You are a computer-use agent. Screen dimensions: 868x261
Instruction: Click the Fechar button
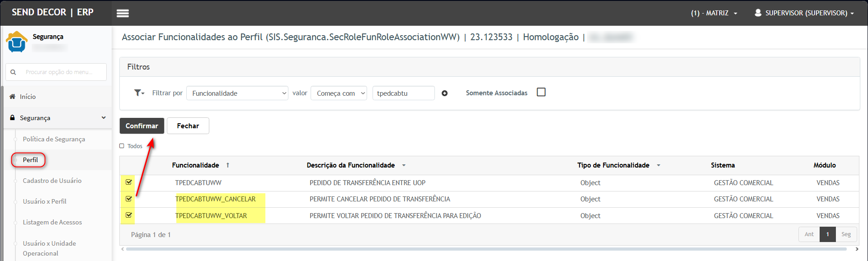pos(188,126)
